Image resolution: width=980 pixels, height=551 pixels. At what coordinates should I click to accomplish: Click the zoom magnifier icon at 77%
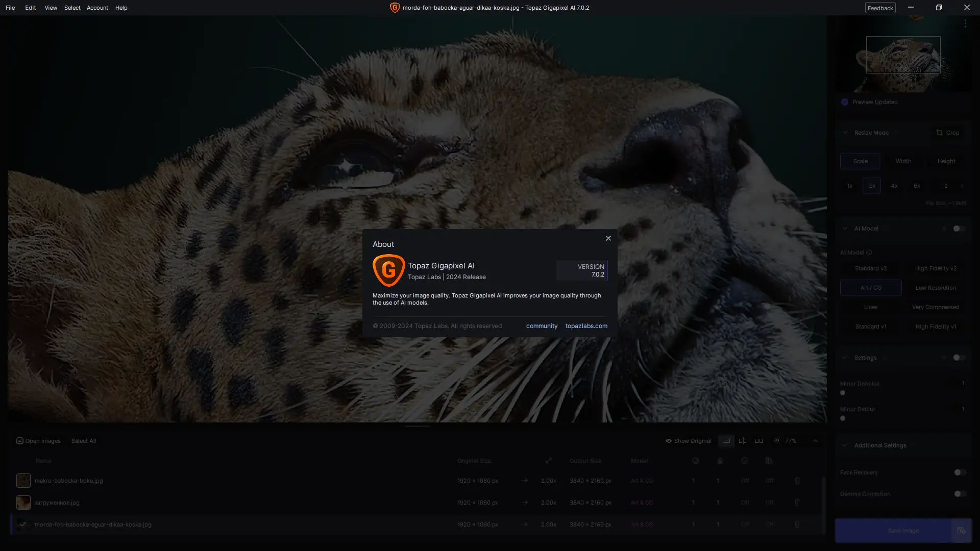[x=777, y=441]
